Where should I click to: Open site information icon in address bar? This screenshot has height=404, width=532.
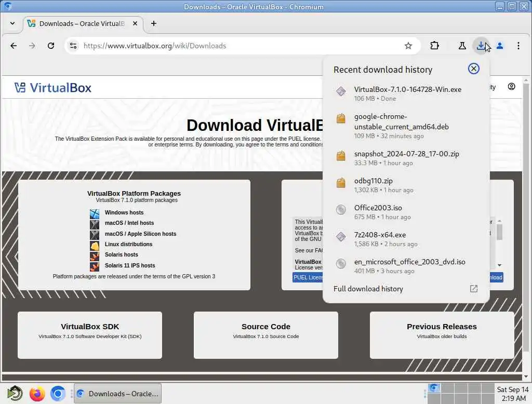pyautogui.click(x=73, y=46)
